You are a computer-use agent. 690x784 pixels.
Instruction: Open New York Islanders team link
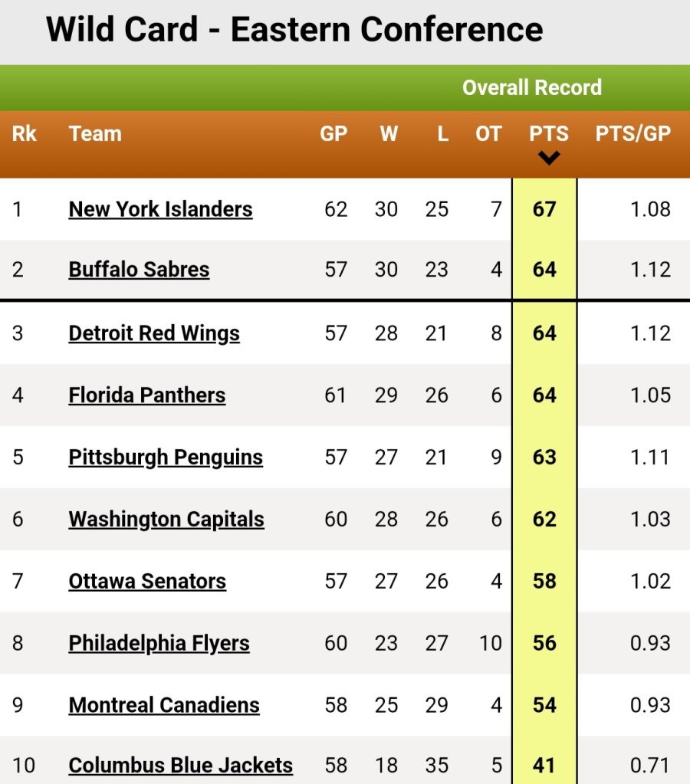pyautogui.click(x=160, y=209)
